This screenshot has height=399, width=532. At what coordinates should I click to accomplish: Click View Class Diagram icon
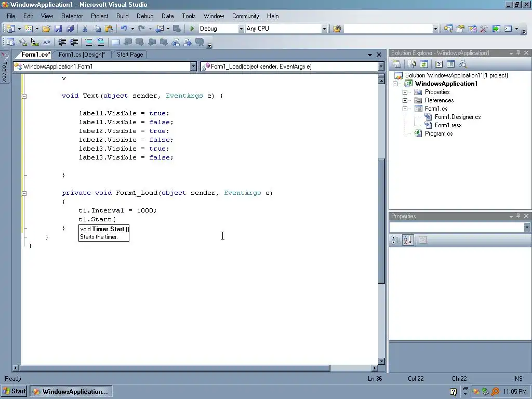pyautogui.click(x=462, y=64)
